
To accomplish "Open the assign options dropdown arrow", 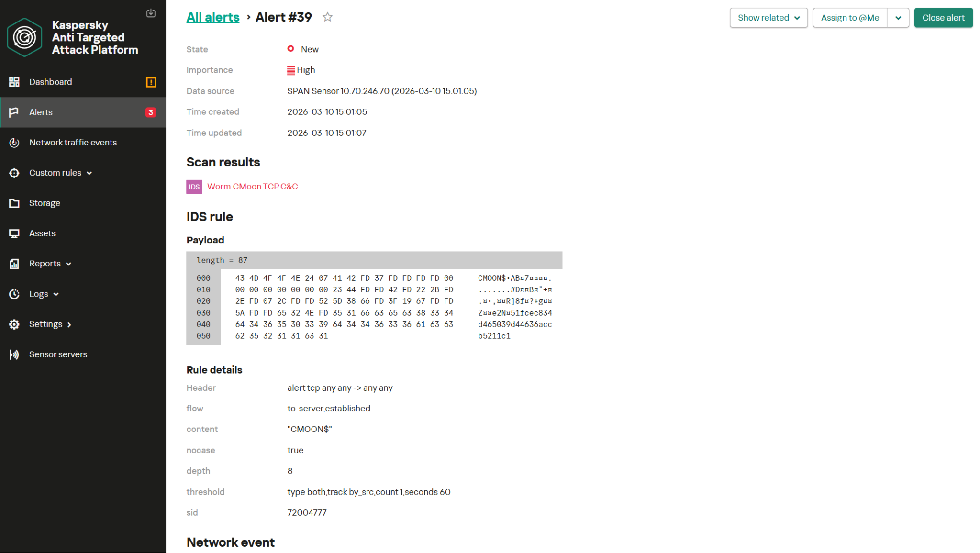I will pyautogui.click(x=898, y=18).
